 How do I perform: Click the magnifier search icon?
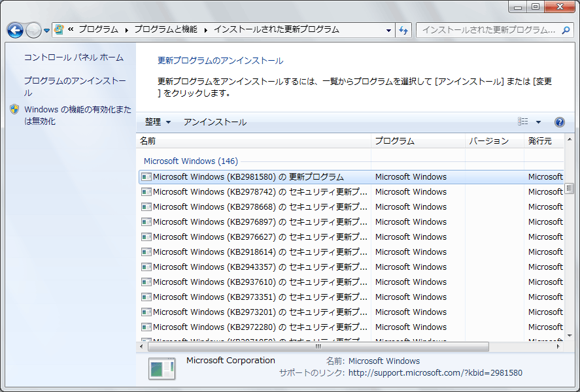click(x=566, y=30)
